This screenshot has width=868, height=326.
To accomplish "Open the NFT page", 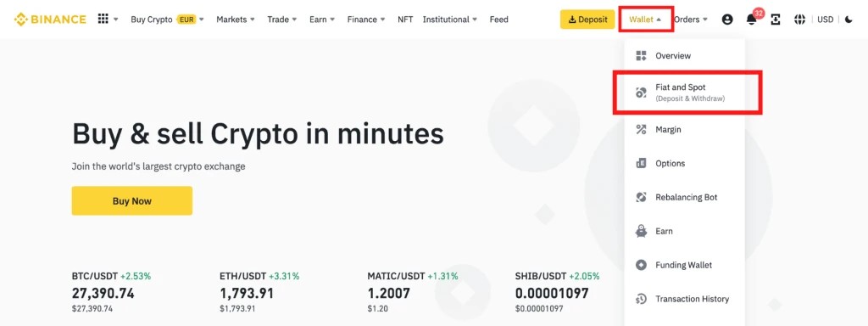I will (405, 20).
